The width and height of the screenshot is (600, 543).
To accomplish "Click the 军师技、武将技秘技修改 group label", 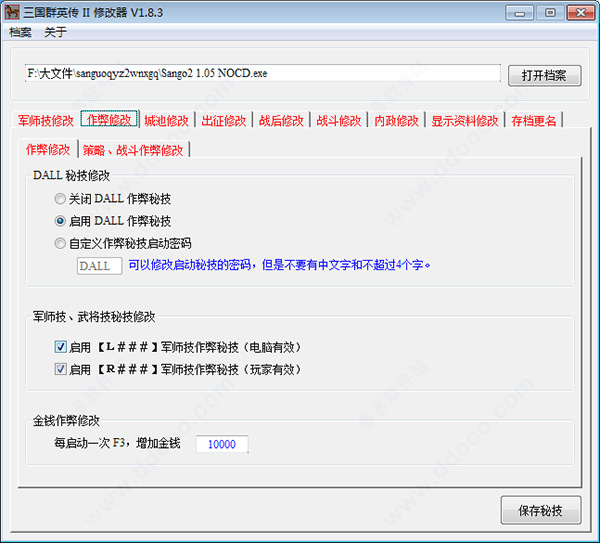I will [x=94, y=316].
